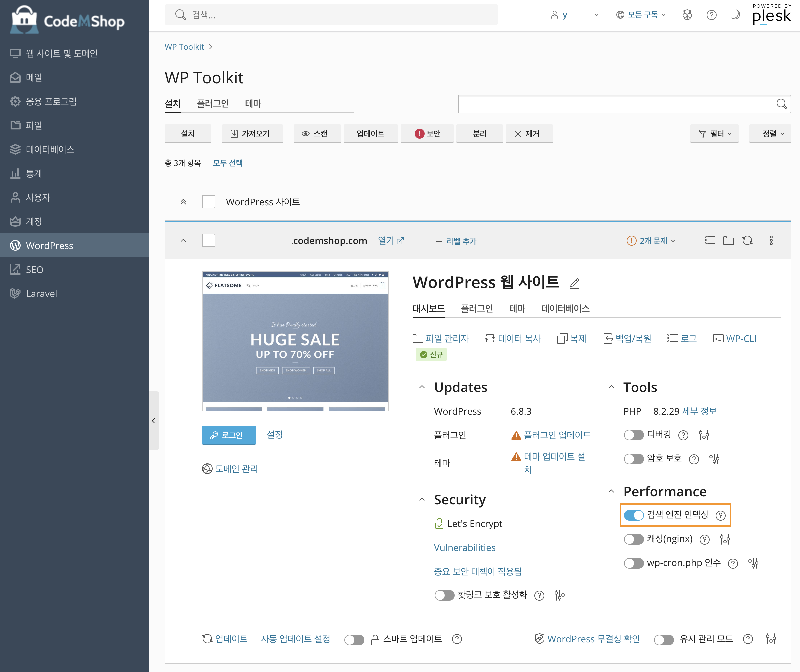The image size is (800, 672).
Task: Enable 디버깅 toggle switch
Action: click(634, 435)
